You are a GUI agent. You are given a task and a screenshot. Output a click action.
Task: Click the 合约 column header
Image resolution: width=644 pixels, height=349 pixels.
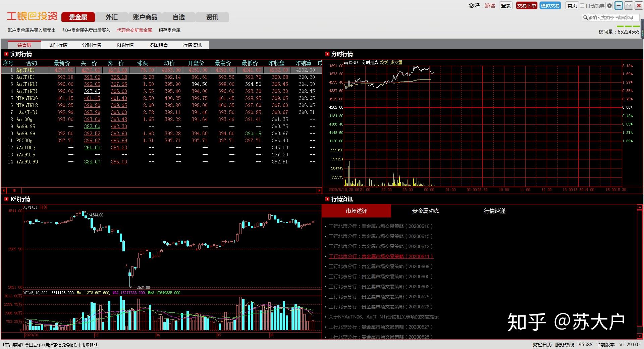pos(32,63)
